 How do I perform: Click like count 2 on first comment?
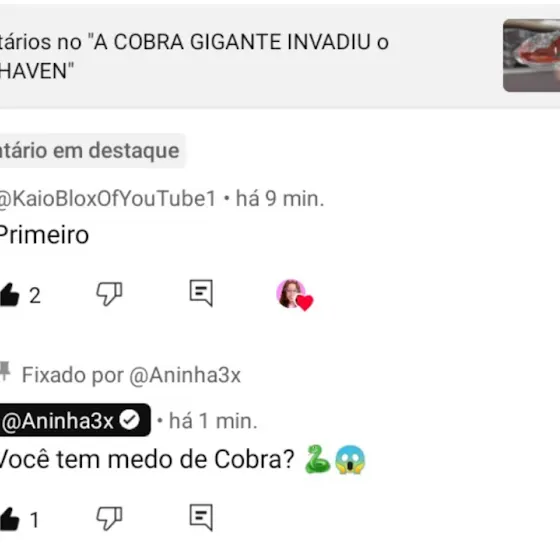(x=35, y=296)
